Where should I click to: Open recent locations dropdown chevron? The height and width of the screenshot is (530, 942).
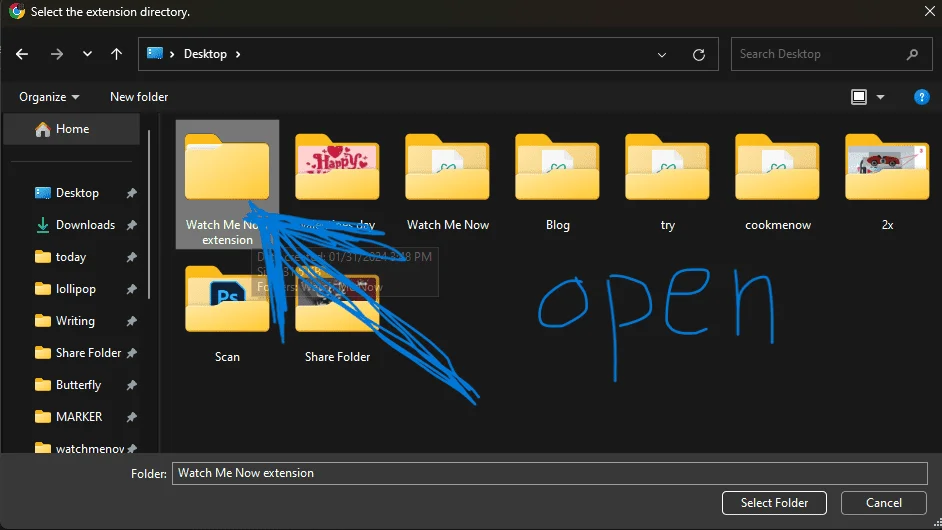[87, 54]
